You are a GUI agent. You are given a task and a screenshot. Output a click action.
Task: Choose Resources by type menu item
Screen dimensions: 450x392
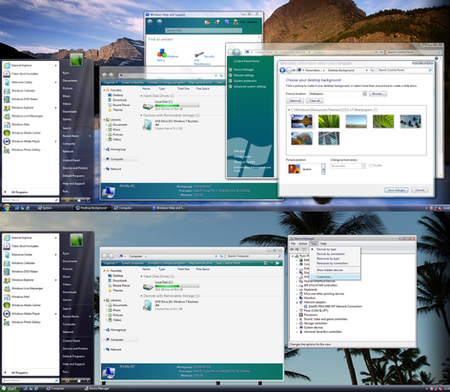[x=335, y=259]
